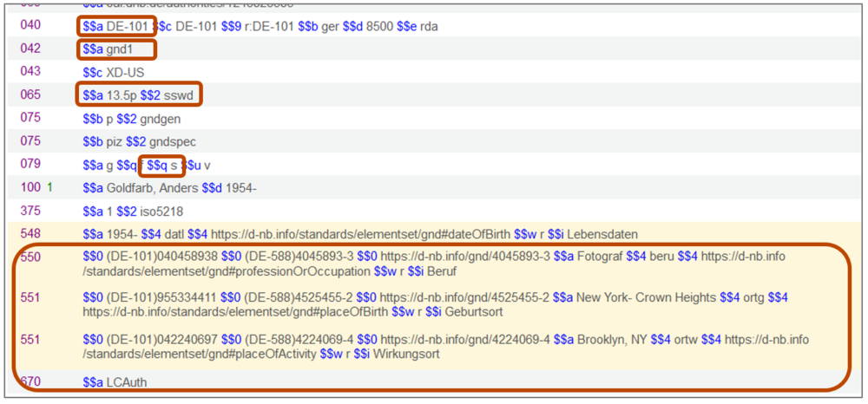Click the indicator 1 next to tag 100
868x404 pixels.
click(49, 188)
